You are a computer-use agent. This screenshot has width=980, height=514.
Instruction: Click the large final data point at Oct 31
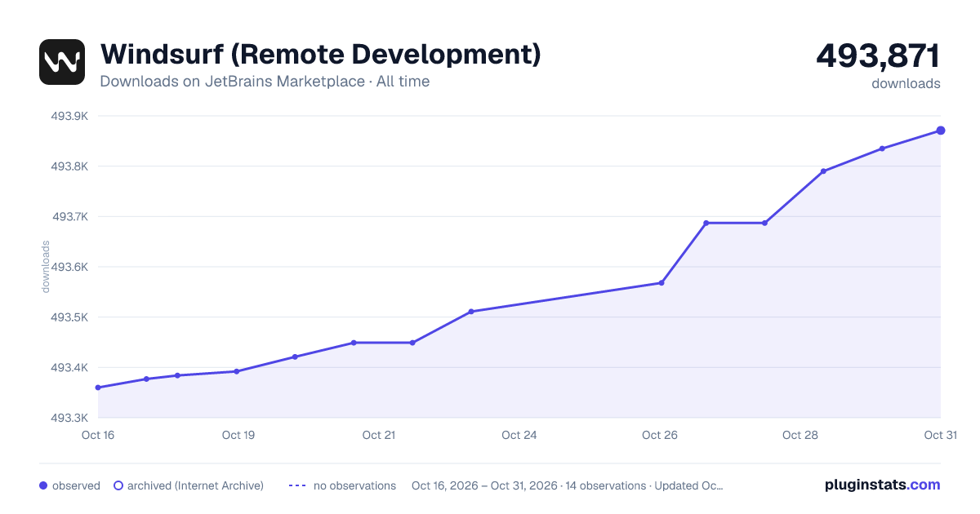[941, 131]
